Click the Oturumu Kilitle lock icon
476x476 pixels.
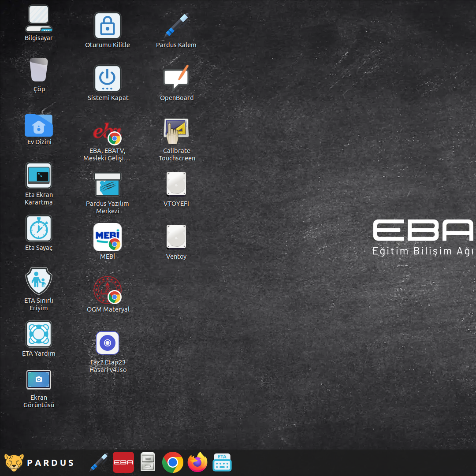(108, 26)
